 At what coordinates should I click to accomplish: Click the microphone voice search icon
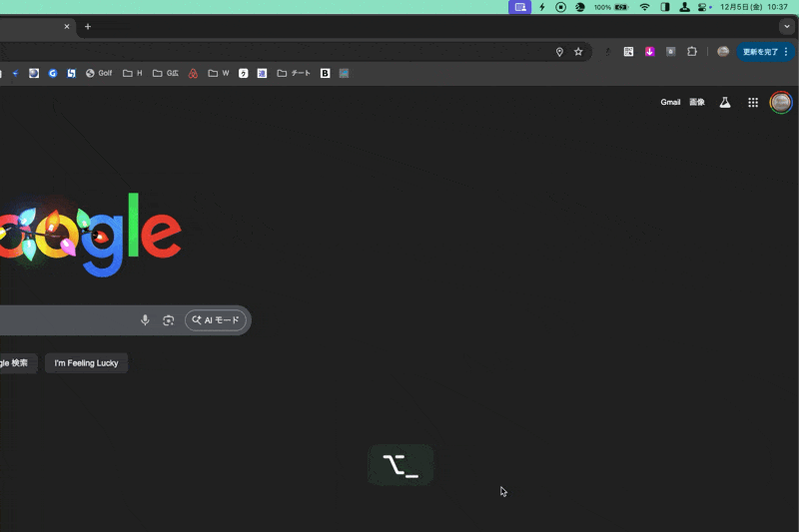145,320
